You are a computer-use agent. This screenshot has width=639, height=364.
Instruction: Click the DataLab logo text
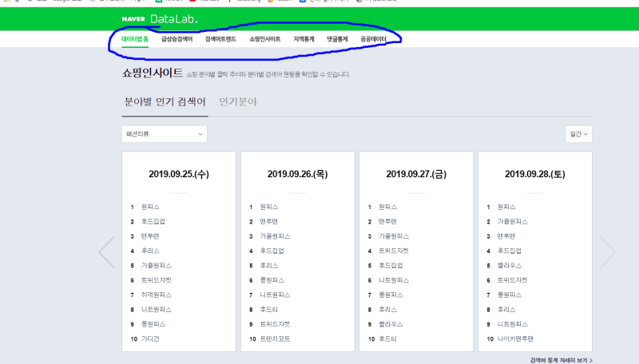pyautogui.click(x=174, y=18)
